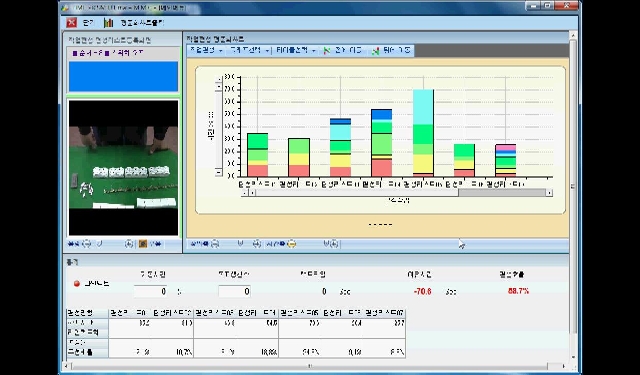
Task: Click the first numeric input field showing 0
Action: (151, 291)
